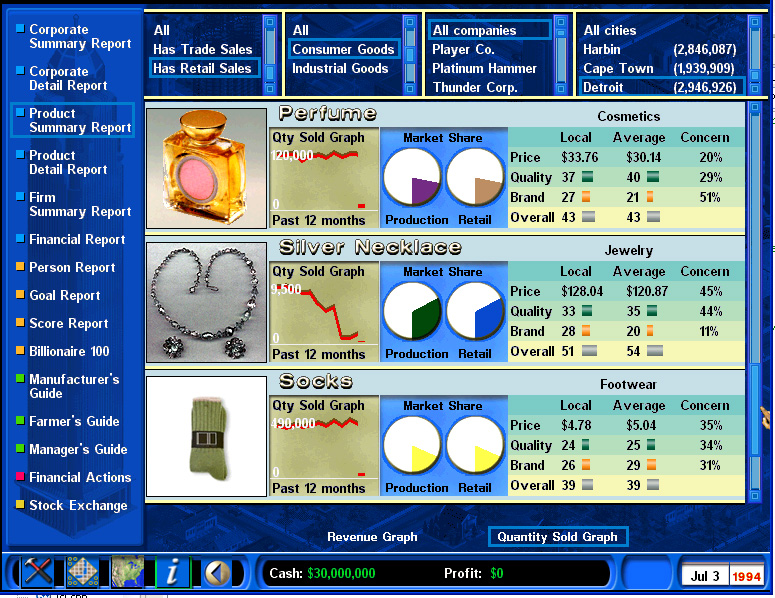
Task: Filter by Consumer Goods
Action: pyautogui.click(x=344, y=49)
